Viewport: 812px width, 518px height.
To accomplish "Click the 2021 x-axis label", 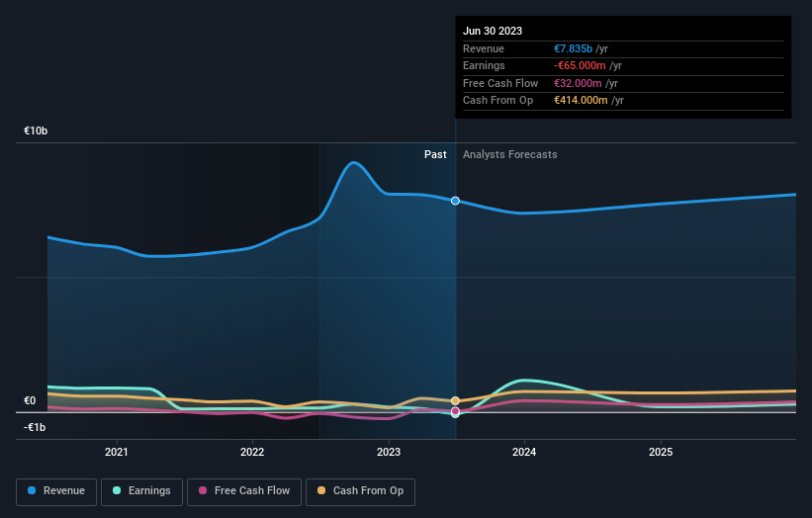I will pyautogui.click(x=117, y=452).
